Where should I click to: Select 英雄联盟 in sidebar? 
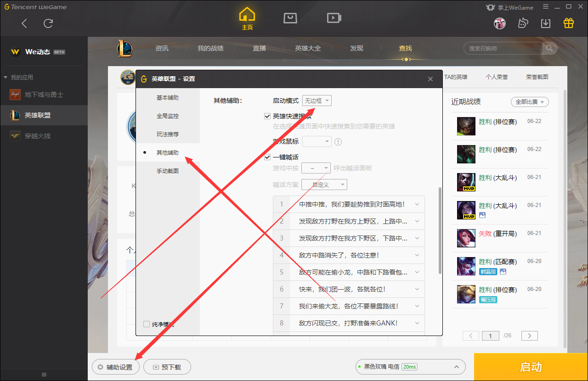point(44,115)
